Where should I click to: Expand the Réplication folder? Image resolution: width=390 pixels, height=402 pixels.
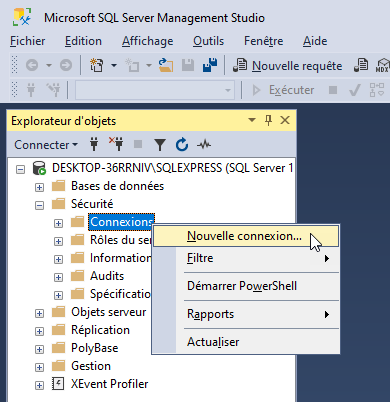pos(39,331)
